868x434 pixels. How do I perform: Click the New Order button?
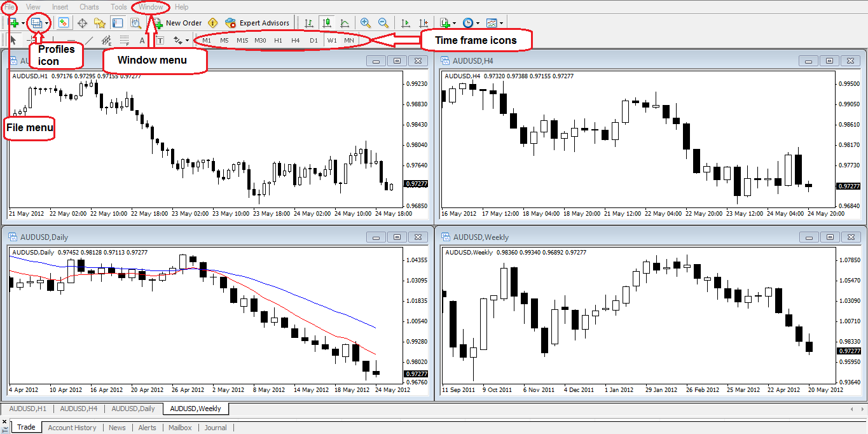click(177, 23)
